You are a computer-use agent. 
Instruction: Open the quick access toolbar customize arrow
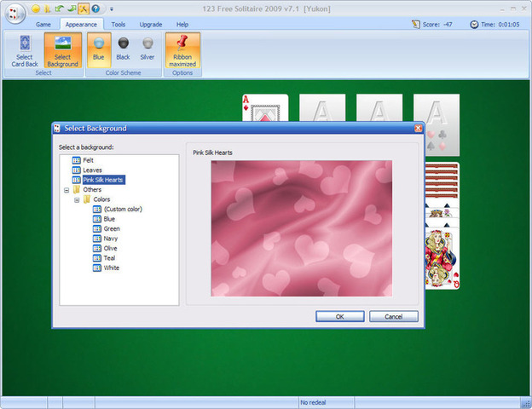coord(112,9)
